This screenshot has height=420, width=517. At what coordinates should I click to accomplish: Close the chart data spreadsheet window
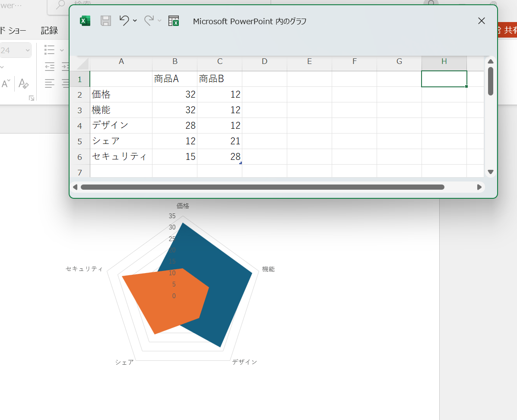482,21
